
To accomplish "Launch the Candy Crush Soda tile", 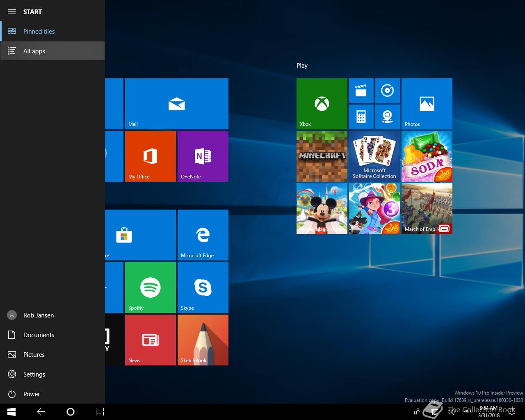I will click(427, 156).
